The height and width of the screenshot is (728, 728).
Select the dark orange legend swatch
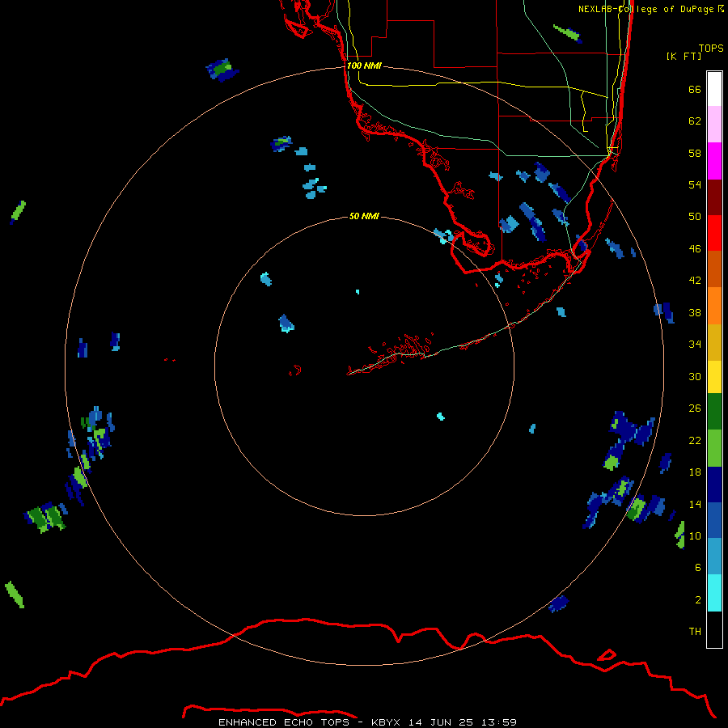pyautogui.click(x=714, y=269)
